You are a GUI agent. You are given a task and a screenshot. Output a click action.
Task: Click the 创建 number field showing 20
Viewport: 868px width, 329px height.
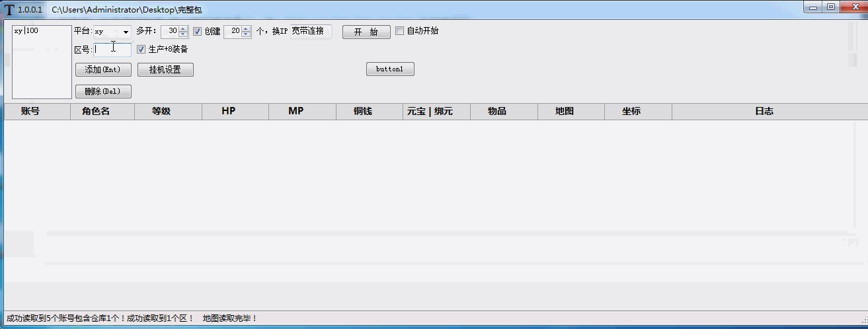[233, 32]
